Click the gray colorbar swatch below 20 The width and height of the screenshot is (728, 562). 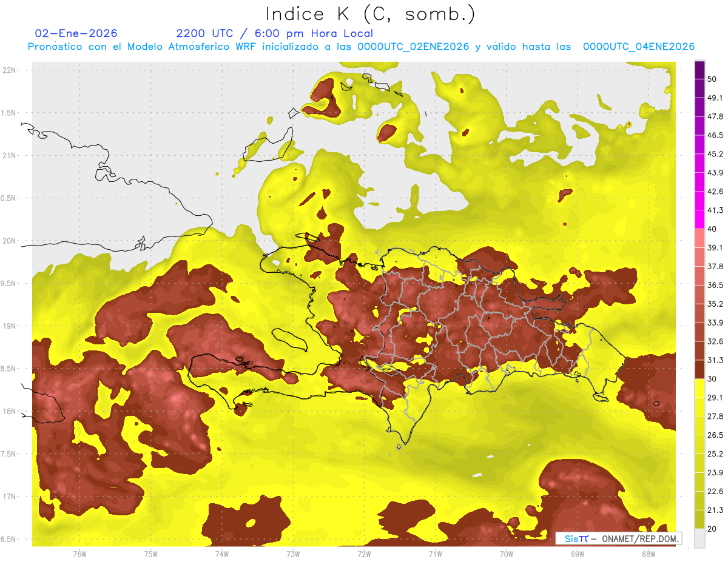[x=699, y=538]
